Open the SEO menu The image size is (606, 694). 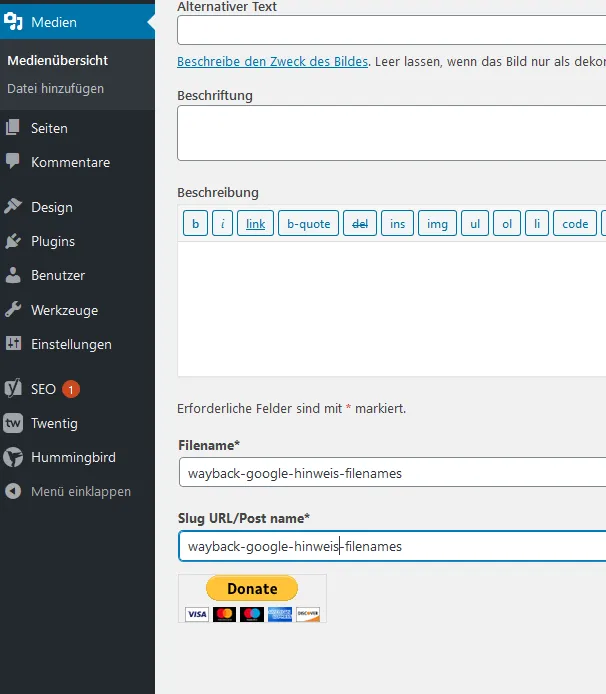click(77, 389)
